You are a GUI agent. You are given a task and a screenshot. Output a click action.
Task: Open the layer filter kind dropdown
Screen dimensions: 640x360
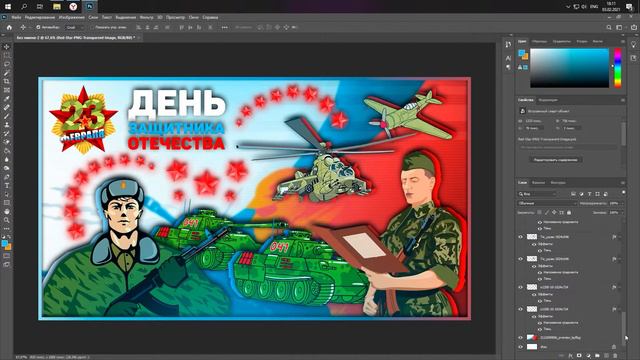coord(537,194)
